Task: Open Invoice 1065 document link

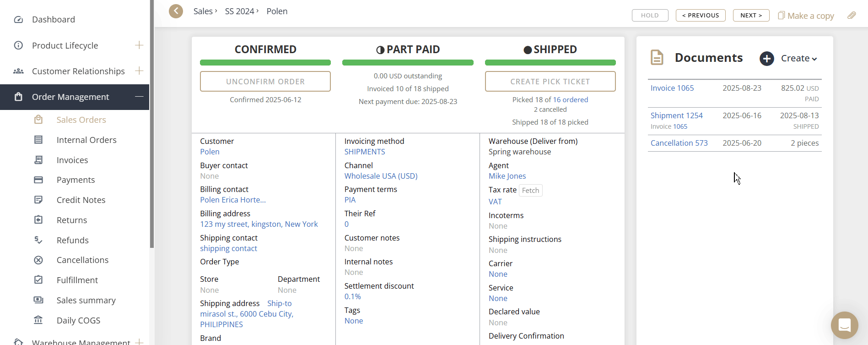Action: coord(672,88)
